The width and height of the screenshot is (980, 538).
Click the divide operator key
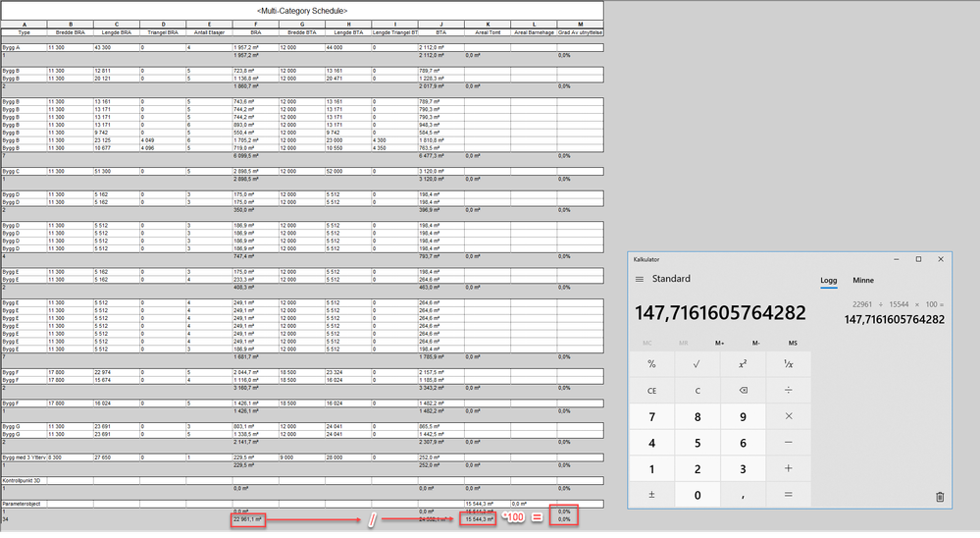(788, 391)
